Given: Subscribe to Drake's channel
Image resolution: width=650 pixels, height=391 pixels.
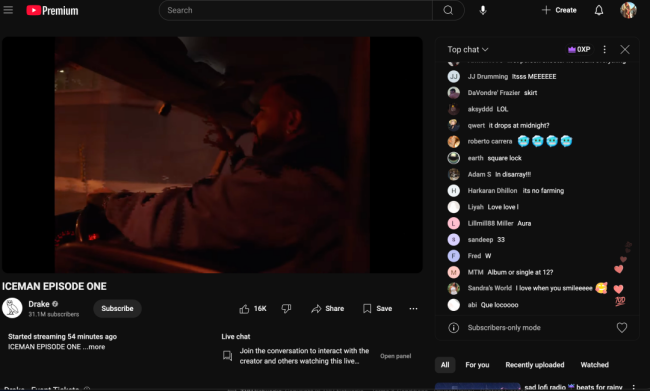Looking at the screenshot, I should (117, 308).
